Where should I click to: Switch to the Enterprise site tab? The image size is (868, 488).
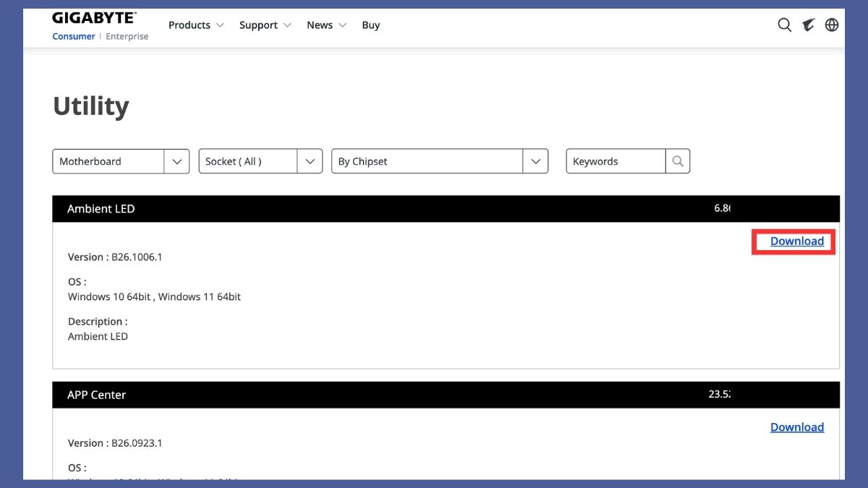[x=127, y=37]
